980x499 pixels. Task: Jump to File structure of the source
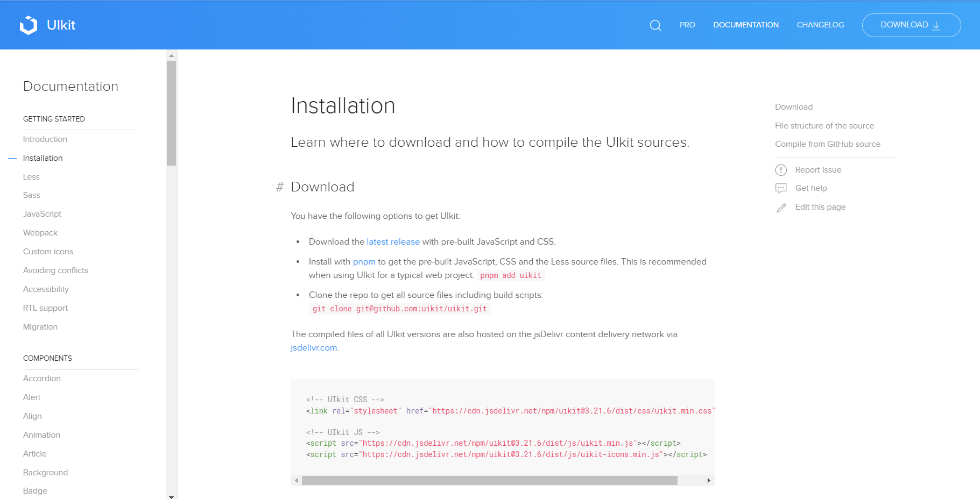tap(824, 126)
